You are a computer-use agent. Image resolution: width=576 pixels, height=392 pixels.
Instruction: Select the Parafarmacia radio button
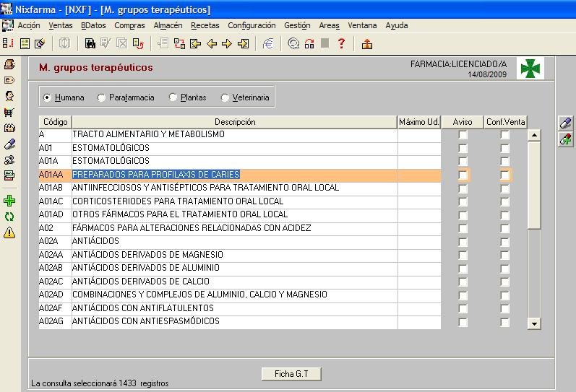coord(101,97)
